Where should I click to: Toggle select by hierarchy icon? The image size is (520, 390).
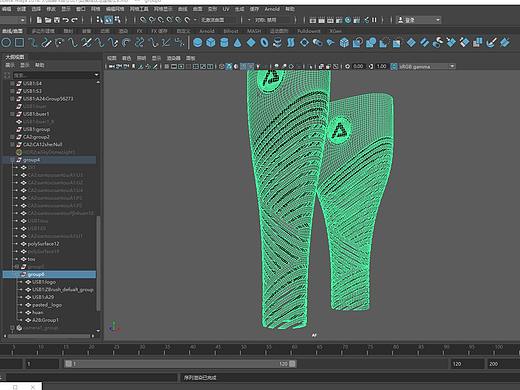99,20
